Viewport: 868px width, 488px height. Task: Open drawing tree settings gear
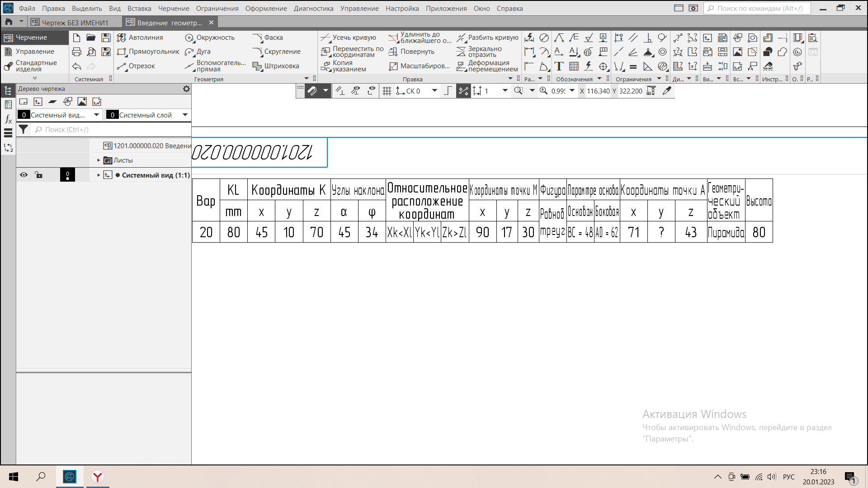(x=186, y=89)
